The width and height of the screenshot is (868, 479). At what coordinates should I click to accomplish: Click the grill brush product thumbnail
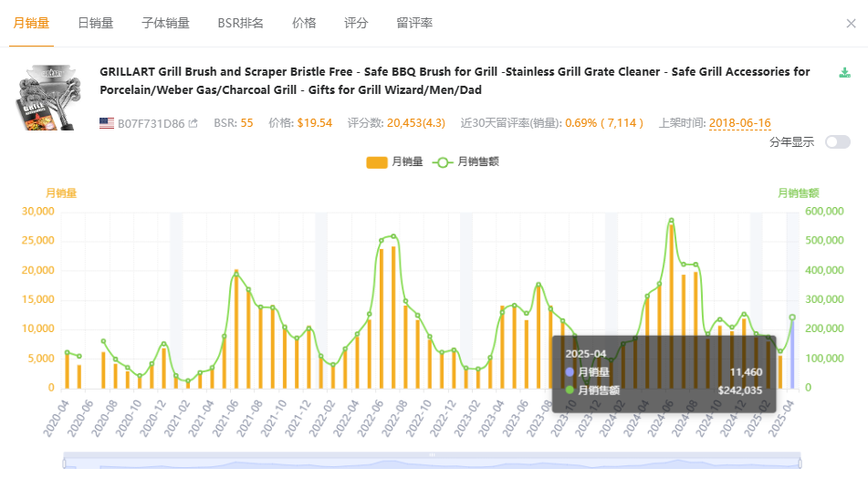click(x=49, y=98)
